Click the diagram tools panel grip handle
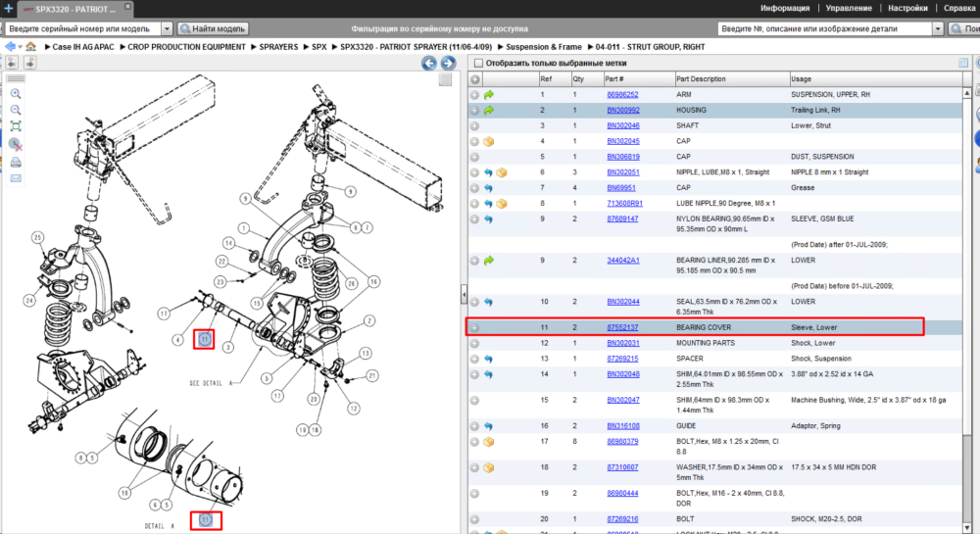980x534 pixels. click(x=16, y=78)
